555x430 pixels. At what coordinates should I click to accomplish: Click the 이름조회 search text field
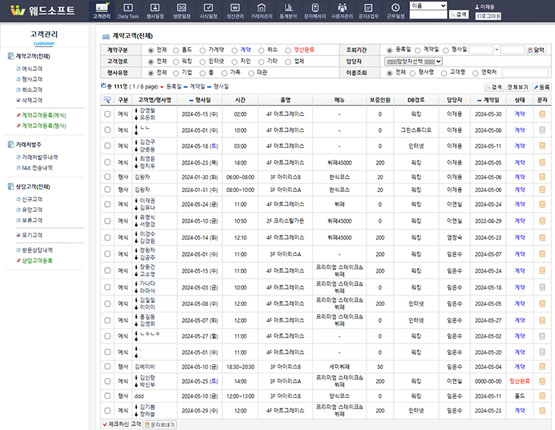coord(525,73)
